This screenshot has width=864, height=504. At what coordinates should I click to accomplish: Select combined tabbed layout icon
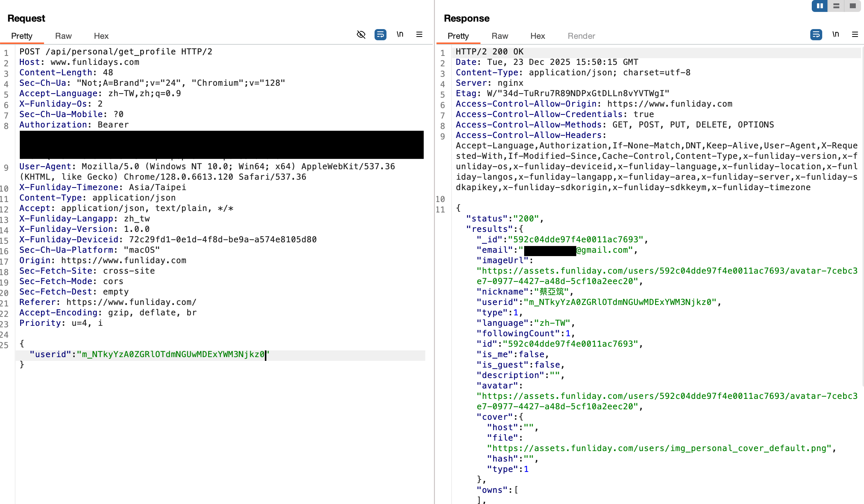click(x=852, y=6)
